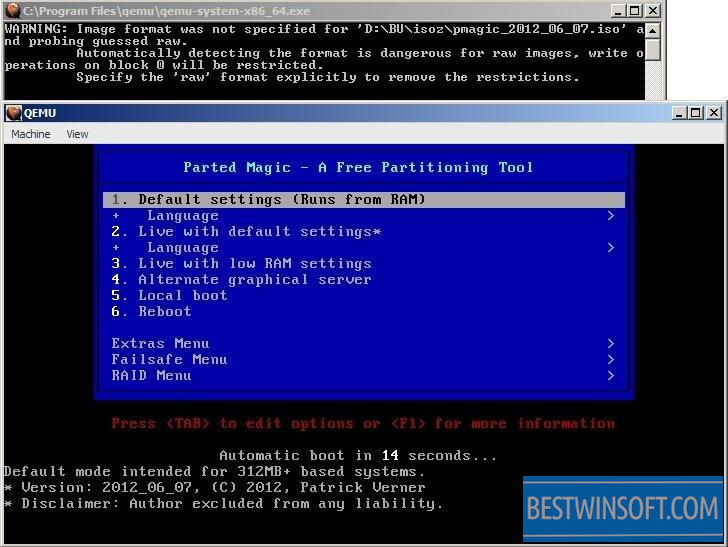
Task: Open RAID Menu submenu arrow
Action: (x=611, y=376)
